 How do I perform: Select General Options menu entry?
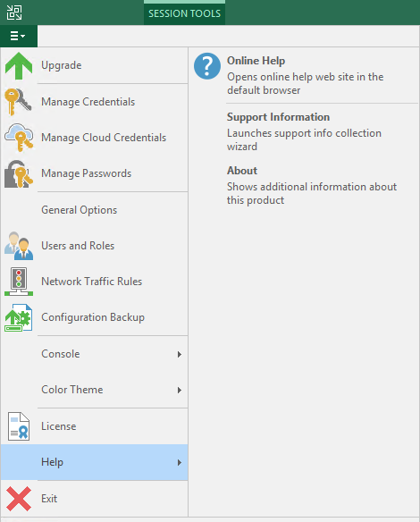click(x=95, y=210)
